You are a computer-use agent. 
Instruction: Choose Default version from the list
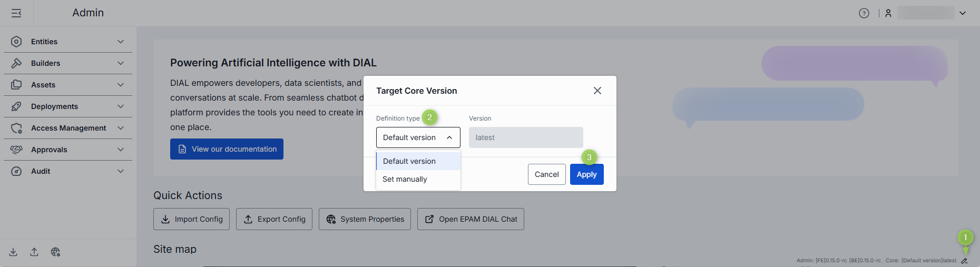pos(409,161)
